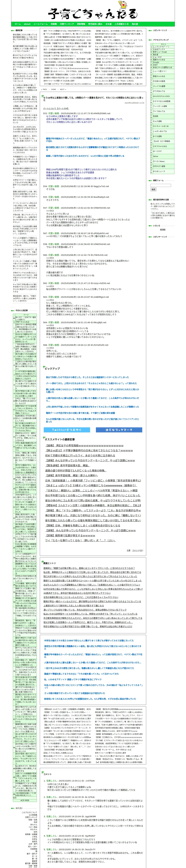
Task: Open the 妊娠・出産 category link
Action: 33,820
